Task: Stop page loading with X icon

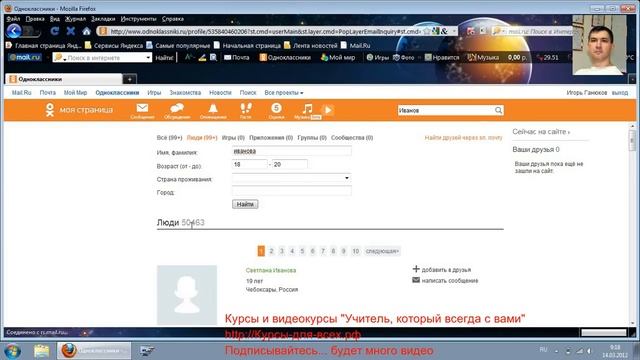Action: [x=71, y=31]
